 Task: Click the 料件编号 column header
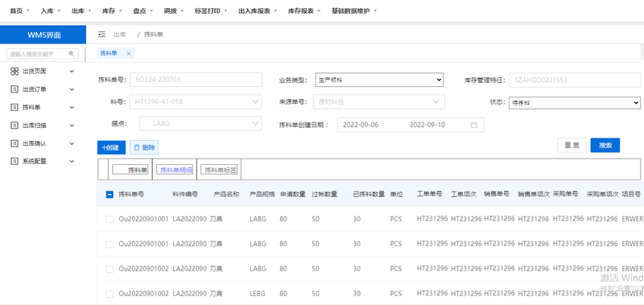[x=185, y=195]
